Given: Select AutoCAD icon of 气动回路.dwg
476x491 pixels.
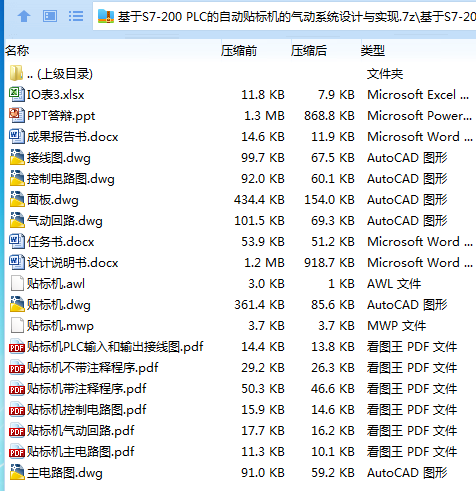Looking at the screenshot, I should pos(17,220).
